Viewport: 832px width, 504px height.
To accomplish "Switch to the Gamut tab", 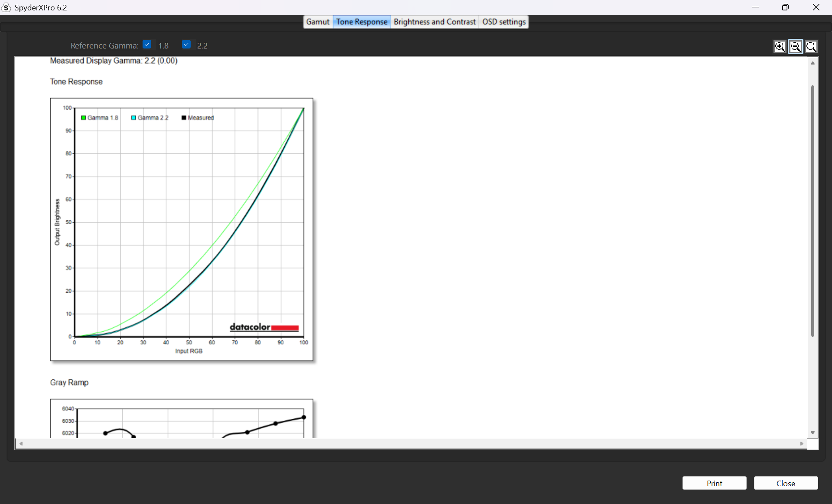I will (318, 22).
